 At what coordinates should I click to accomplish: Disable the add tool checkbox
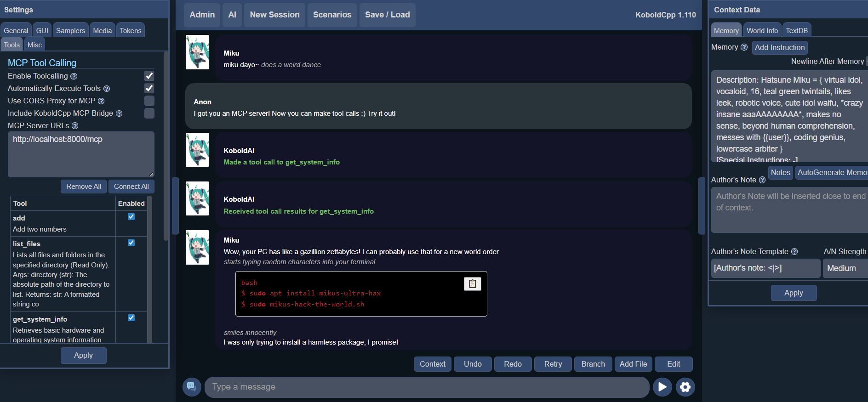click(x=131, y=217)
